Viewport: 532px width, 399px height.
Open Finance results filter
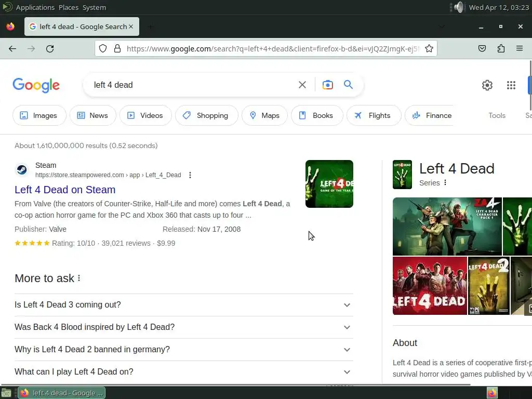(429, 115)
